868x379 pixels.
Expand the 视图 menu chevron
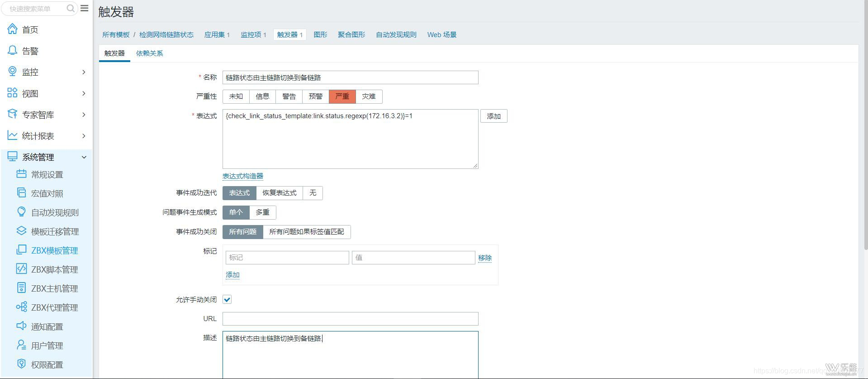(84, 93)
